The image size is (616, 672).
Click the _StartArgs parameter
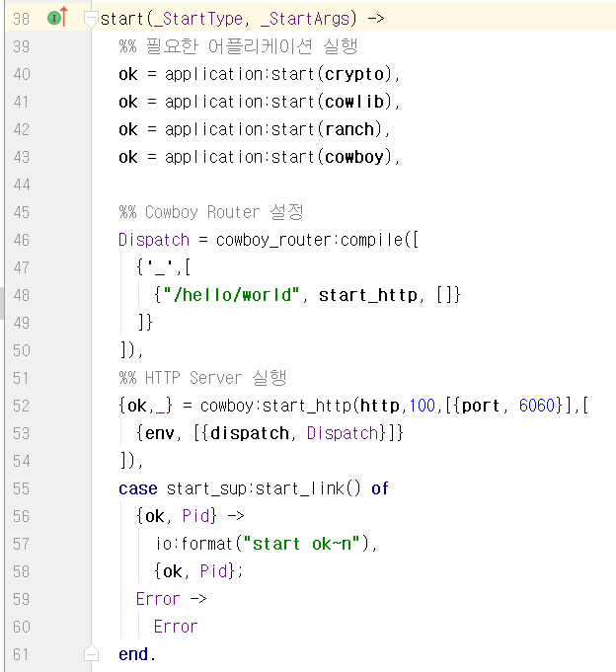click(305, 19)
